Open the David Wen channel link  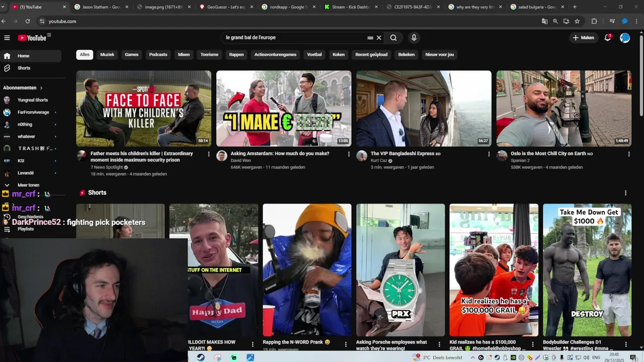[x=240, y=160]
